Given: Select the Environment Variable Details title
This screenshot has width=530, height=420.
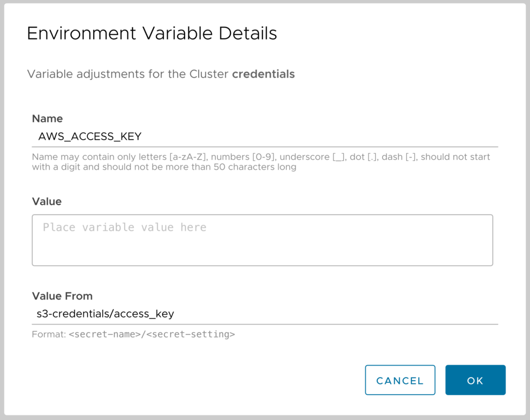Looking at the screenshot, I should point(152,33).
